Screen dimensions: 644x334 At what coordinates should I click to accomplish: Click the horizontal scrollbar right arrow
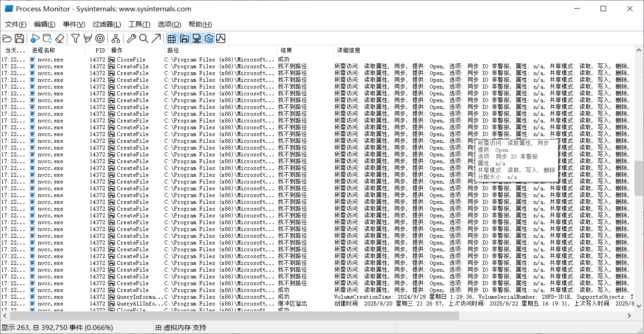tap(630, 316)
